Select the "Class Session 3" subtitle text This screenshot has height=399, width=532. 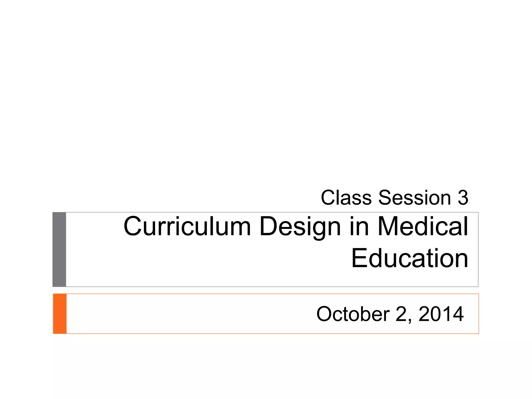tap(394, 197)
